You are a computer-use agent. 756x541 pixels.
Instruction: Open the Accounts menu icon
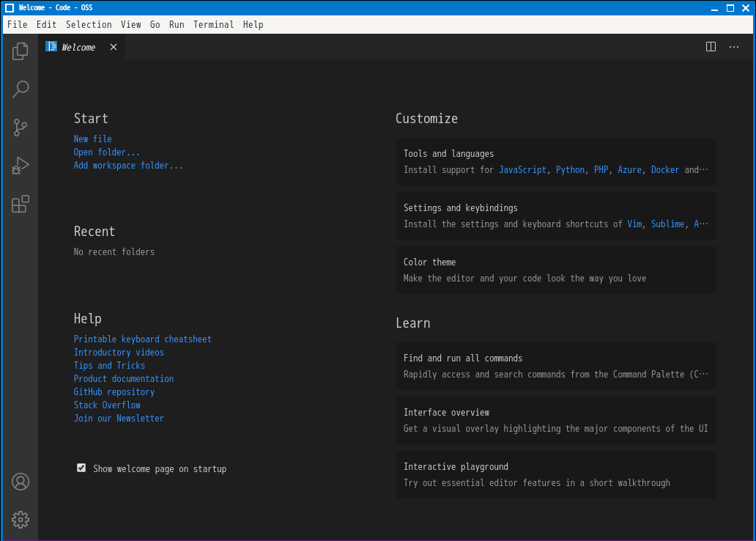21,482
